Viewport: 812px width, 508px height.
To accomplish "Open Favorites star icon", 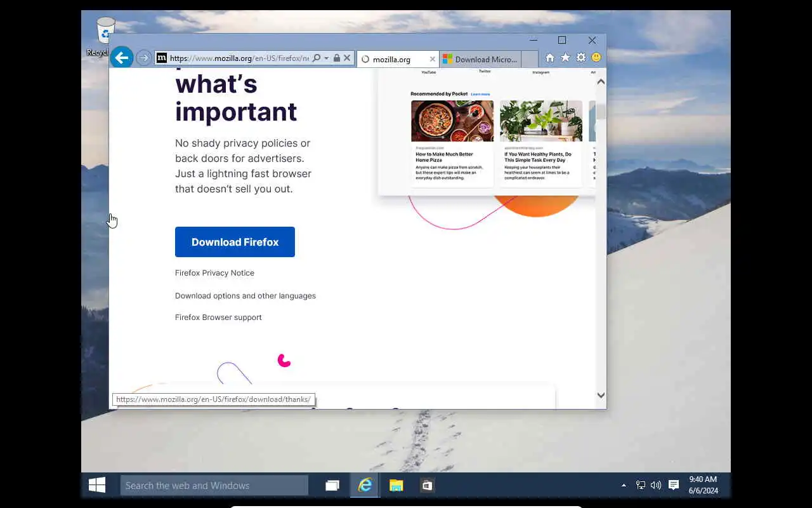I will [x=565, y=58].
